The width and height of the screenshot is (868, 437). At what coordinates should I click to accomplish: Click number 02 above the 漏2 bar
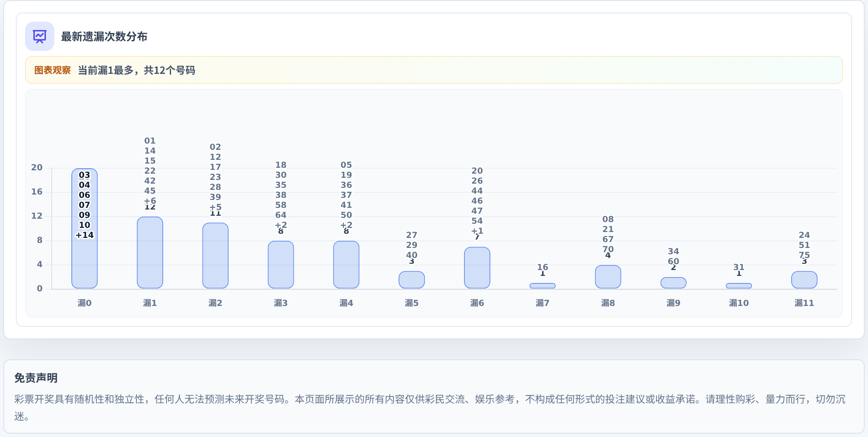(x=215, y=147)
